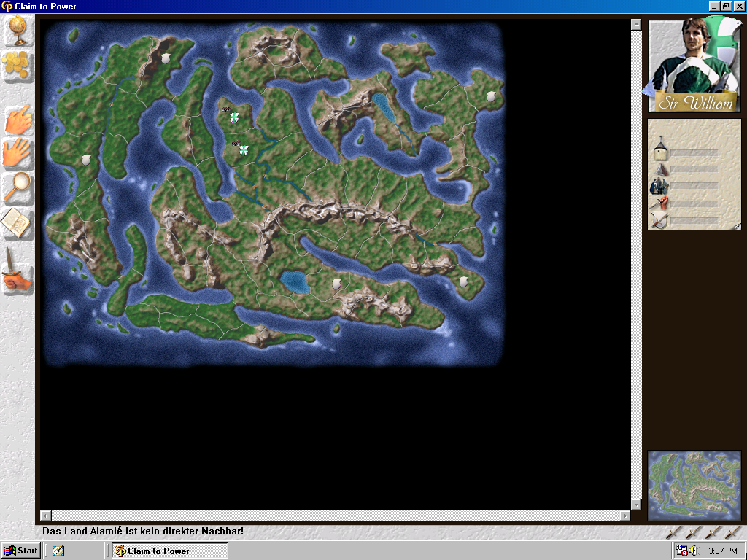This screenshot has width=747, height=560.
Task: Click the vertical scrollbar track beside the map
Action: (636, 264)
